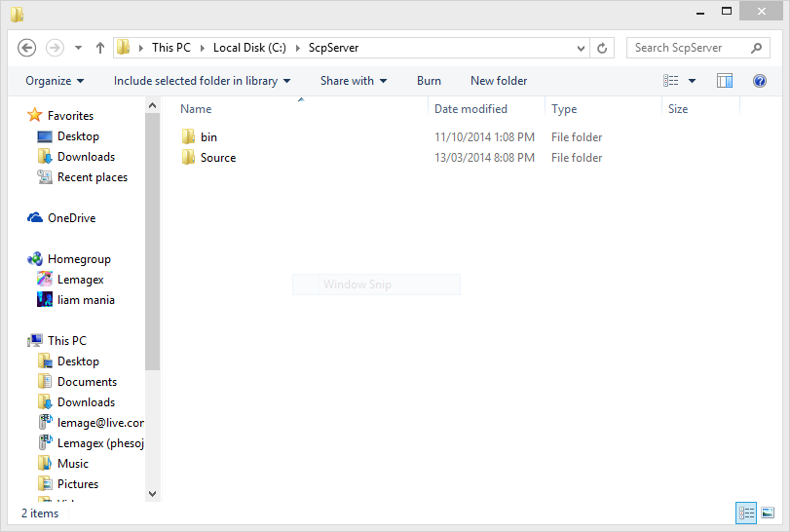790x532 pixels.
Task: Open Downloads under Favorites
Action: point(86,157)
